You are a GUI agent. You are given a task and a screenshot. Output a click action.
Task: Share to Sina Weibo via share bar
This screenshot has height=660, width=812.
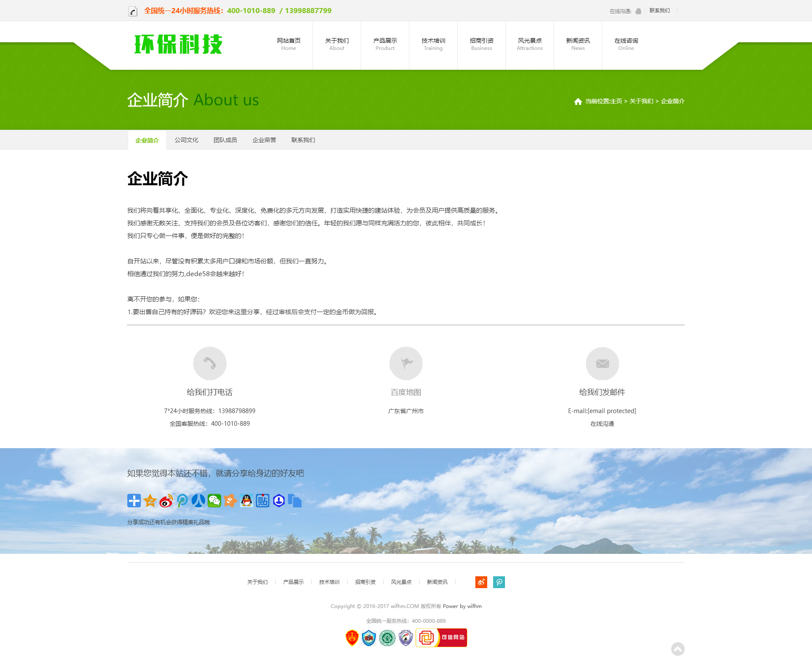pos(166,501)
